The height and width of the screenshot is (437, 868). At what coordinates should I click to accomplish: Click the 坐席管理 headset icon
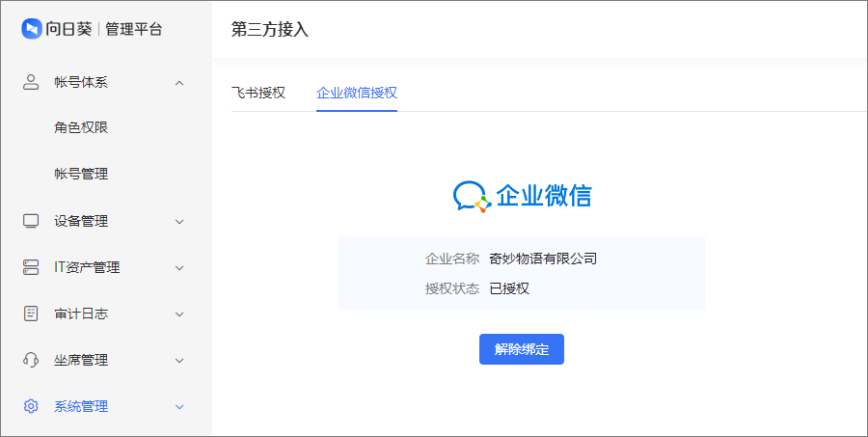tap(31, 360)
